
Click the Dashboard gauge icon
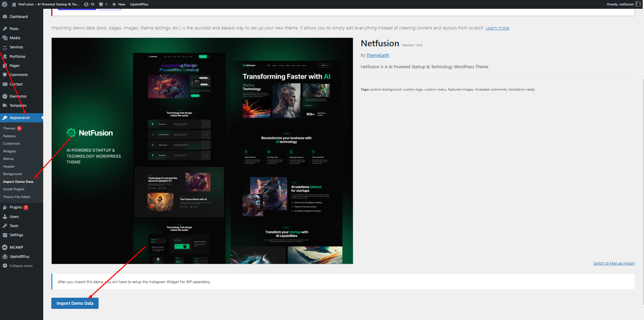point(5,17)
